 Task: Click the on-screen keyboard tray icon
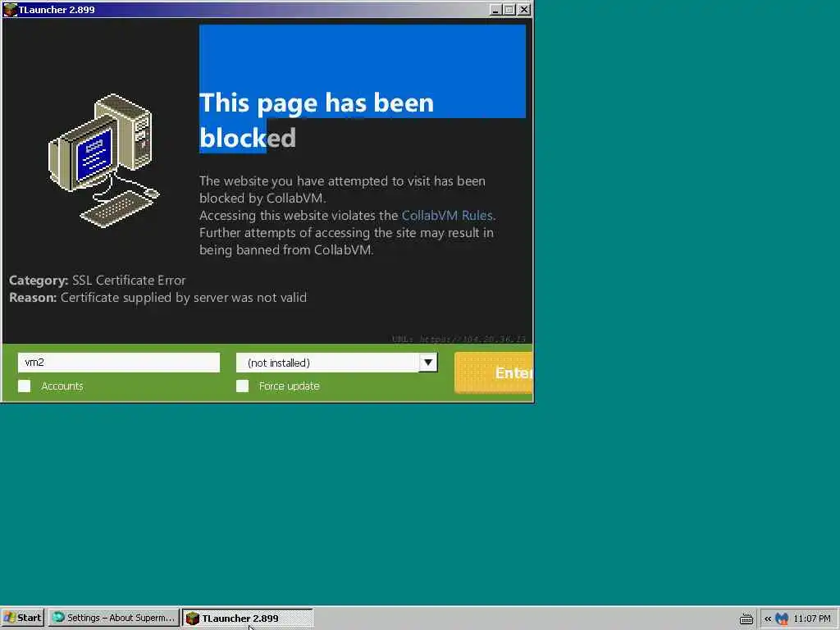746,619
